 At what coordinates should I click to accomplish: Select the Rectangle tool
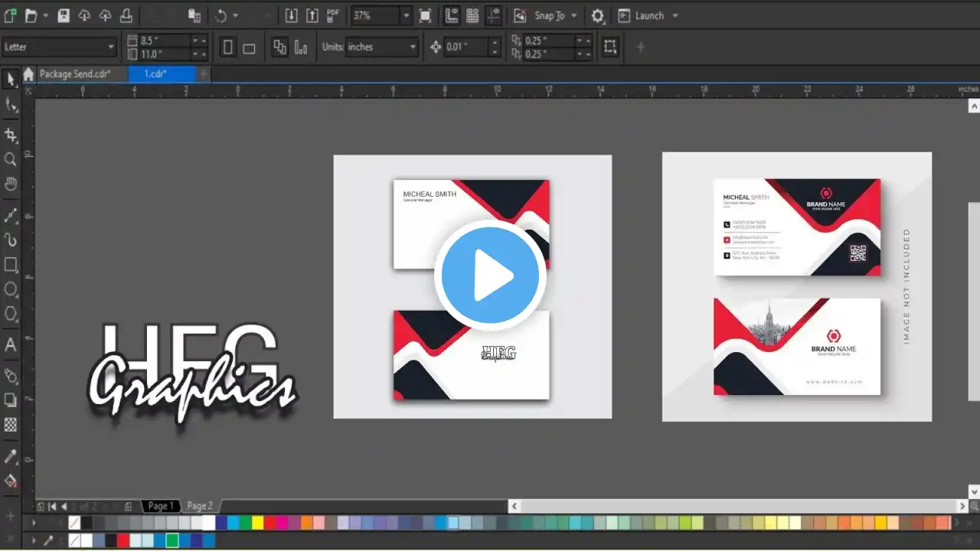tap(11, 265)
